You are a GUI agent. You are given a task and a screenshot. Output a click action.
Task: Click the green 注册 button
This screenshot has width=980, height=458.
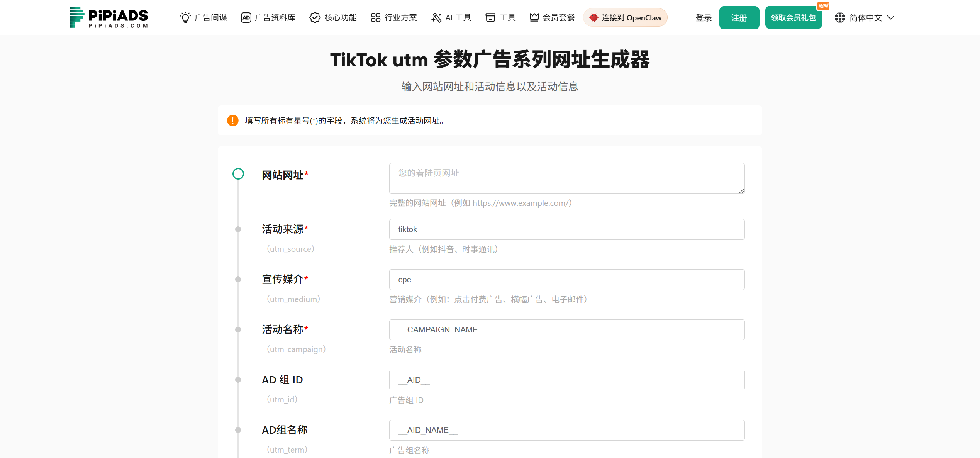point(739,18)
